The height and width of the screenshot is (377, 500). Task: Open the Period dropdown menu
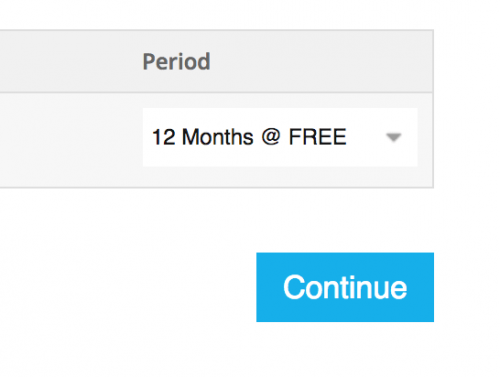[280, 137]
